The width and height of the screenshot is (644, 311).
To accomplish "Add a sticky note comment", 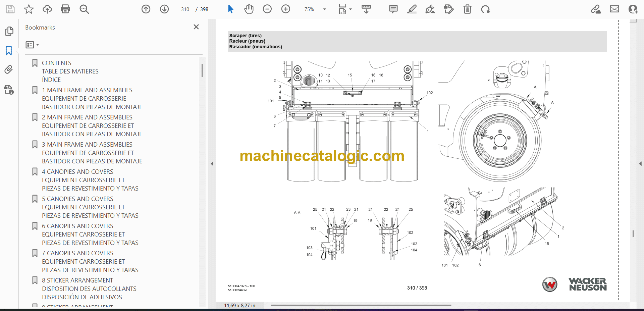I will click(393, 9).
